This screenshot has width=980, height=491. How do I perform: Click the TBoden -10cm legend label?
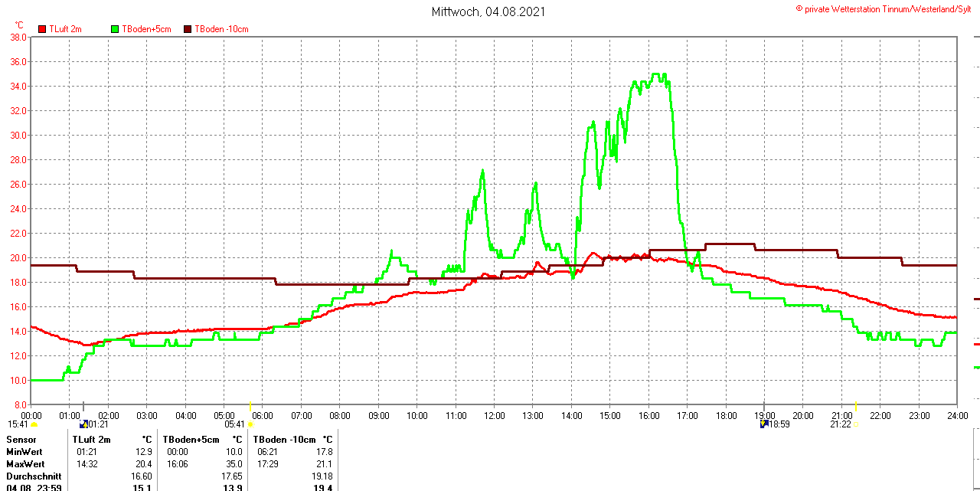(x=221, y=29)
